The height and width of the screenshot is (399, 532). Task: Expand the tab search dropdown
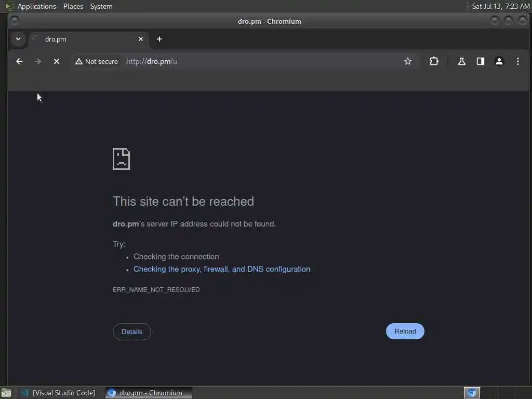(18, 39)
